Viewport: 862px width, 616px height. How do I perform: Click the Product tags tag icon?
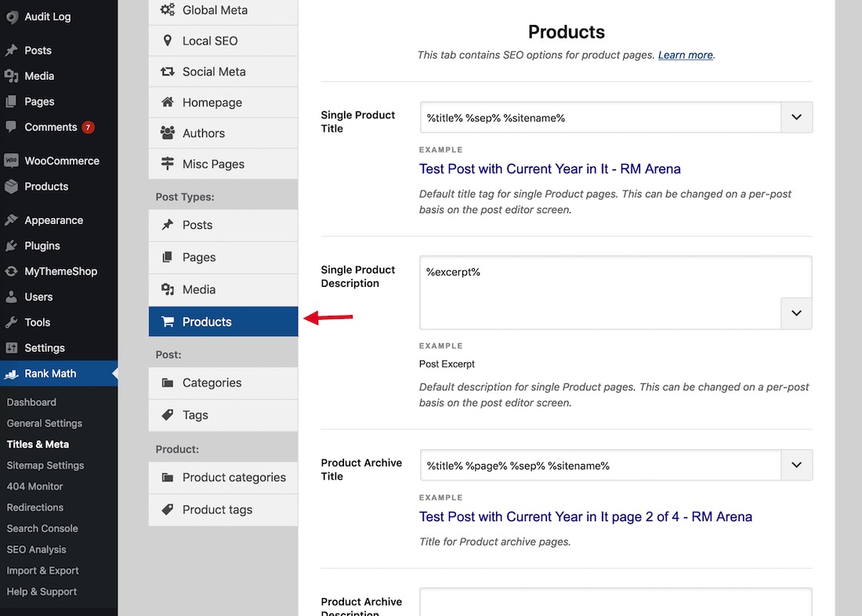click(168, 509)
